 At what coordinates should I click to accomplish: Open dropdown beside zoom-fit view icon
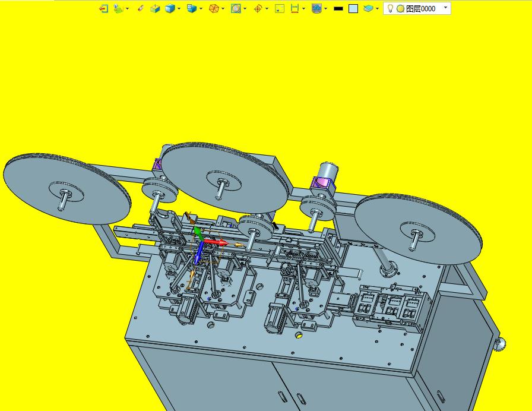coord(245,8)
